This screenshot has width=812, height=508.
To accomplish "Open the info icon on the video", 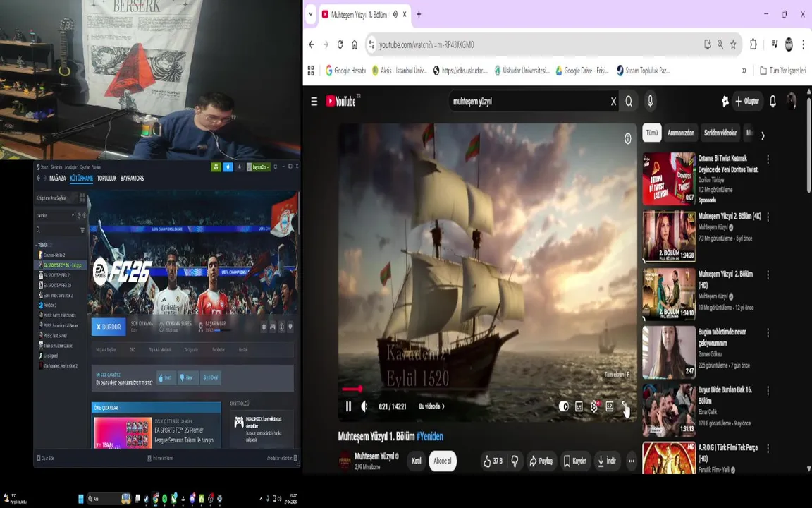I will [x=627, y=138].
